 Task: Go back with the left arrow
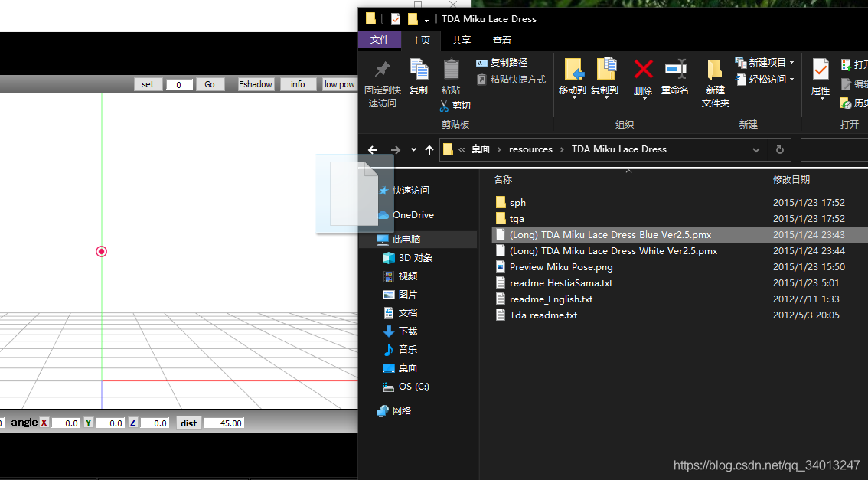click(373, 150)
